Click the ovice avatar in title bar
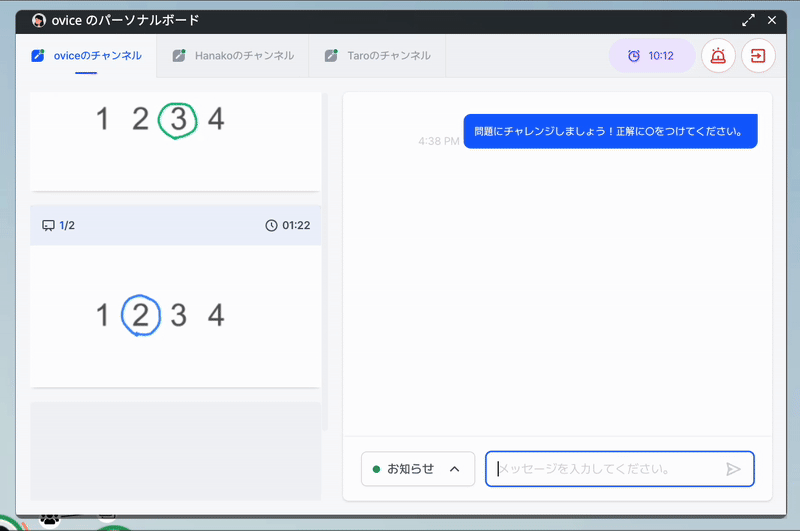The width and height of the screenshot is (800, 531). [x=39, y=20]
